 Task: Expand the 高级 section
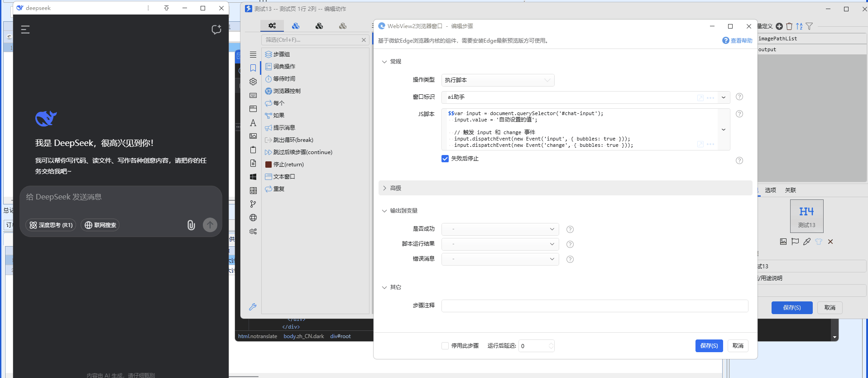[x=565, y=188]
